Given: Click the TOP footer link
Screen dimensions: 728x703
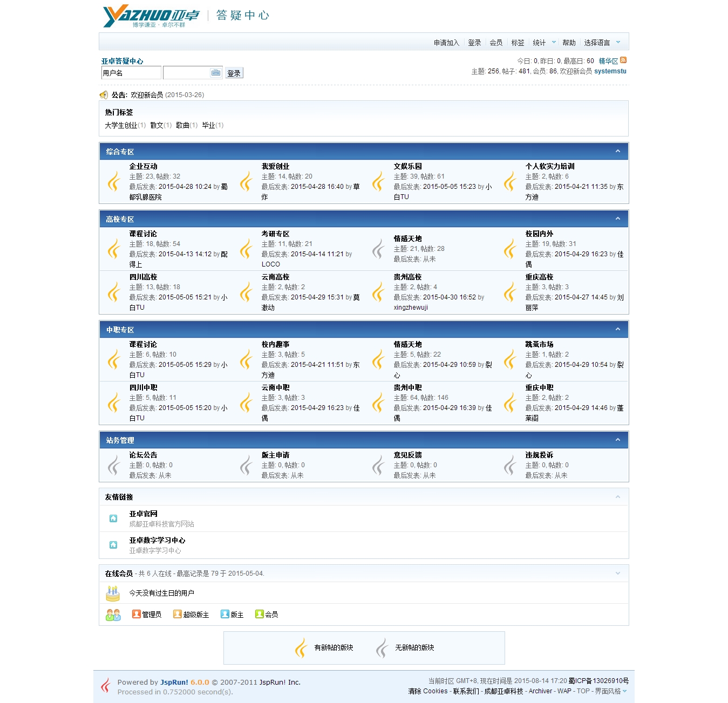Looking at the screenshot, I should pyautogui.click(x=583, y=691).
